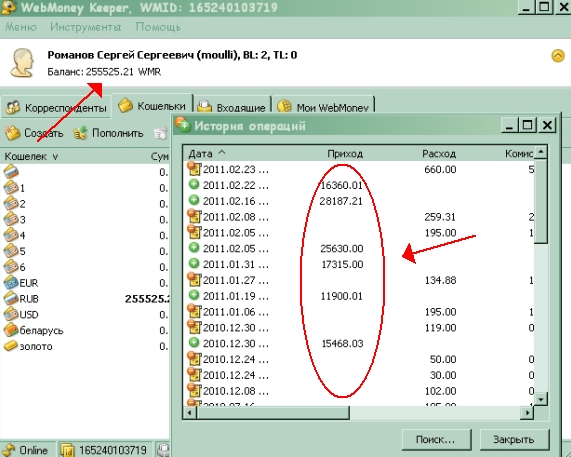
Task: Click the 102.00 expense amount
Action: (x=440, y=391)
